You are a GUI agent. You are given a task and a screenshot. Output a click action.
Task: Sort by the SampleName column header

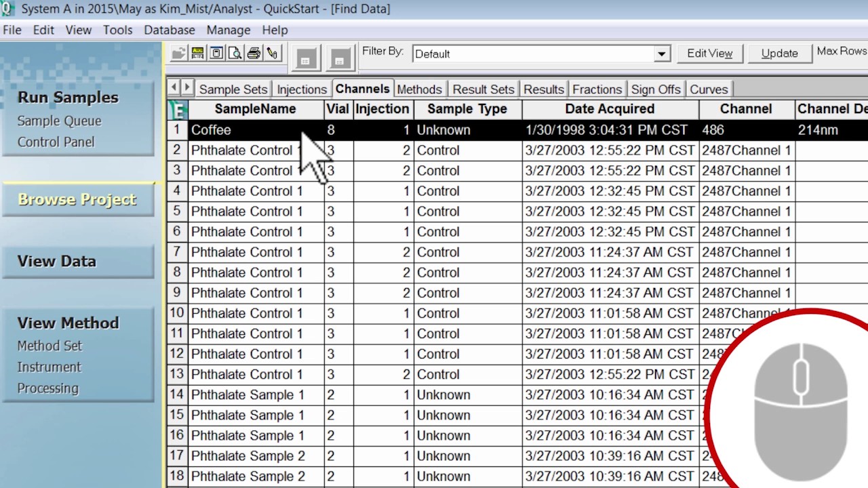pyautogui.click(x=256, y=109)
